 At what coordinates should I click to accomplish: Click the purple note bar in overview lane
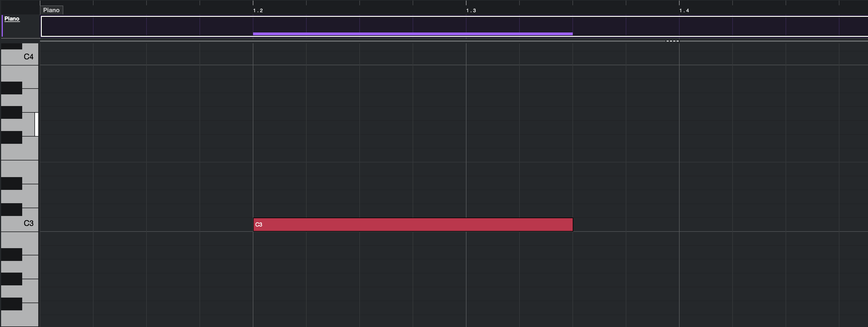[x=413, y=34]
